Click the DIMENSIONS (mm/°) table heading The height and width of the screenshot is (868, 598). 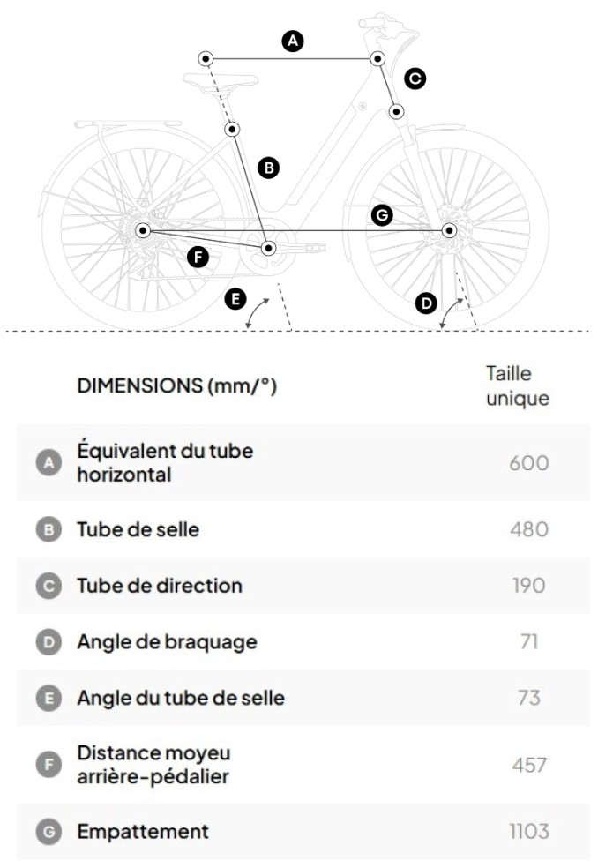pos(177,386)
